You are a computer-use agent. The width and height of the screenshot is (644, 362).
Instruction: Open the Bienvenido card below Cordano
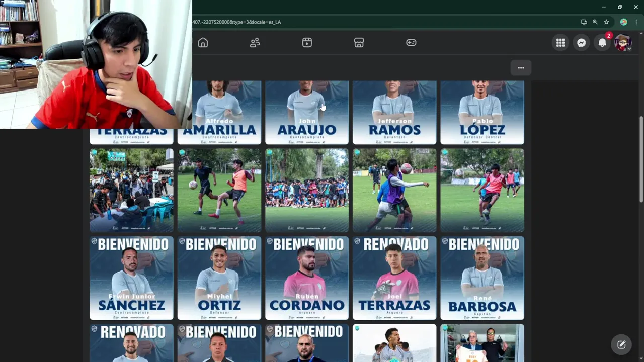[x=306, y=343]
